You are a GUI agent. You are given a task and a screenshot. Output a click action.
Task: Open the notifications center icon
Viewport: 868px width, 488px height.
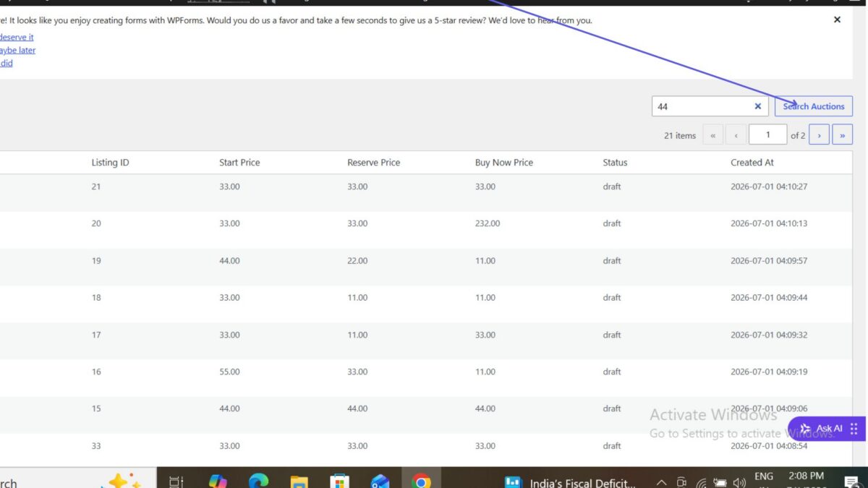(x=851, y=481)
